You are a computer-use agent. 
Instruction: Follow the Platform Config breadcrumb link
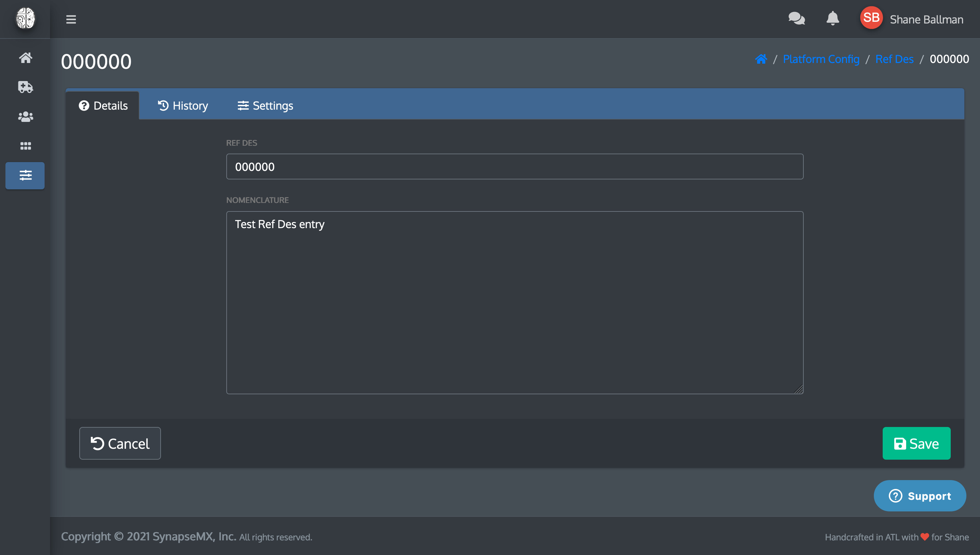pos(821,59)
